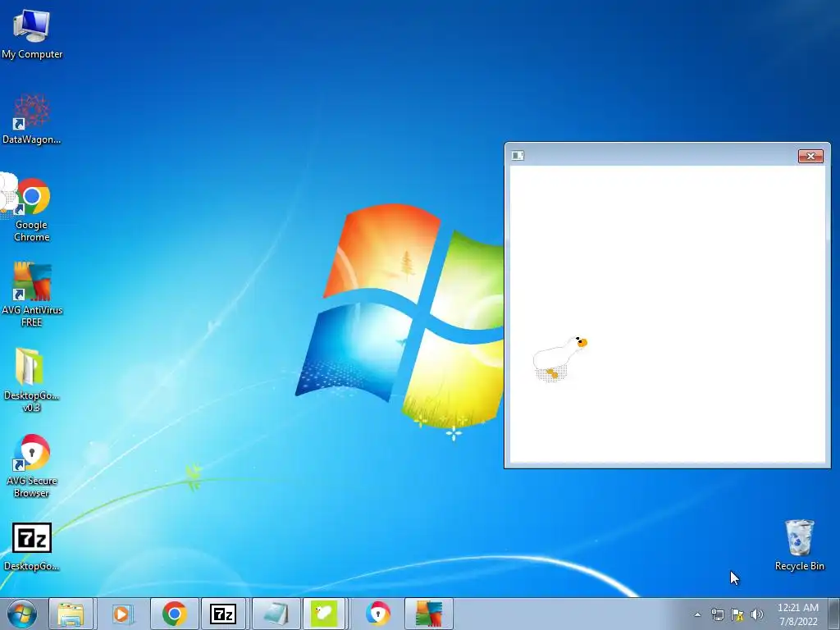This screenshot has height=630, width=840.
Task: Open the goose window's system menu icon
Action: [518, 155]
